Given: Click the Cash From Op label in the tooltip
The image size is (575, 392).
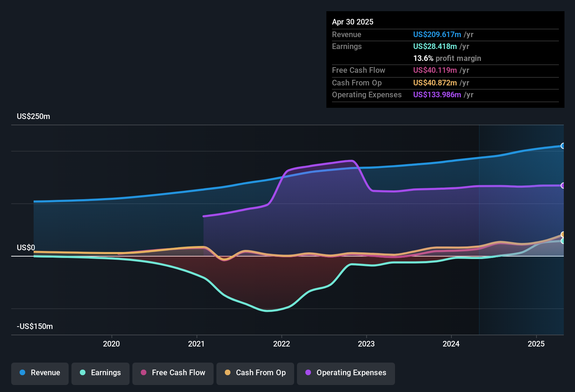Looking at the screenshot, I should point(357,83).
